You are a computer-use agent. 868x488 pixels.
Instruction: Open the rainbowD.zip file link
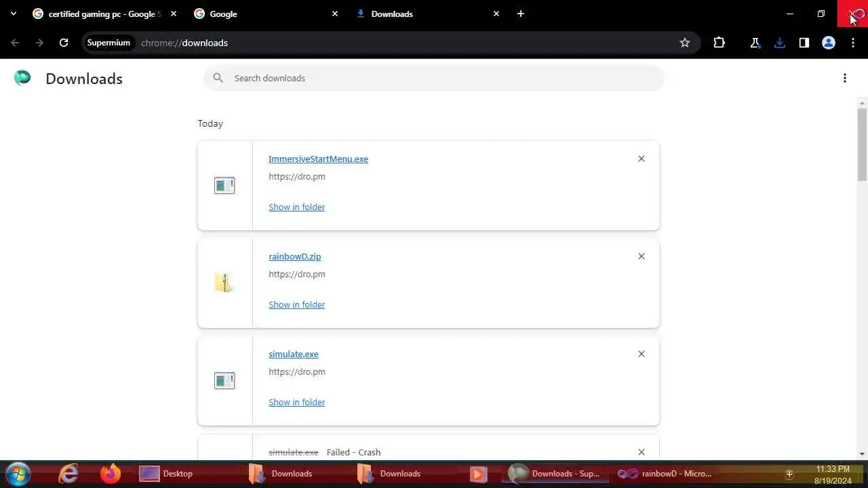tap(295, 256)
